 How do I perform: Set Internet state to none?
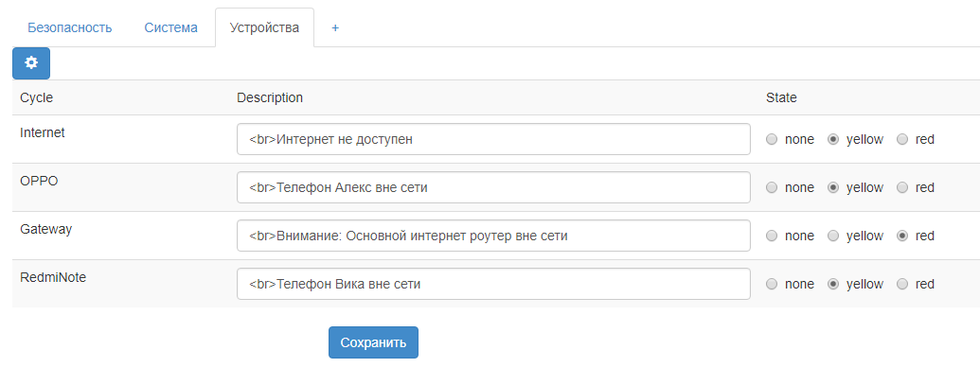coord(772,140)
